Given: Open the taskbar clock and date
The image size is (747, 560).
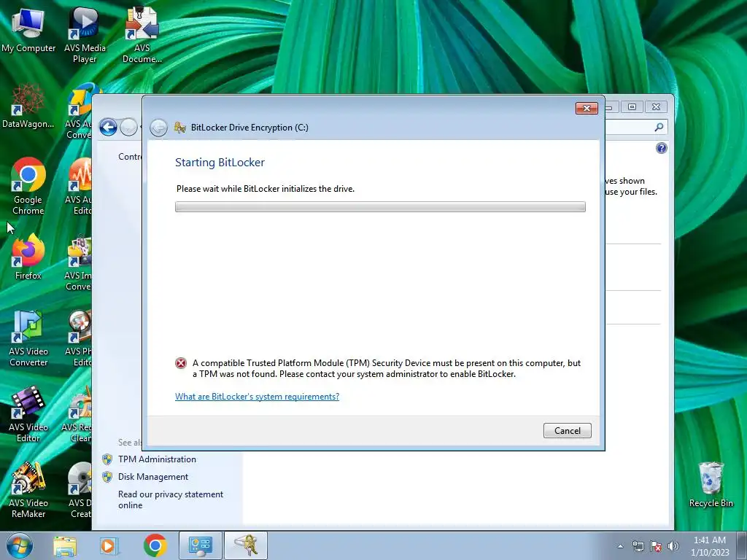Looking at the screenshot, I should pos(710,546).
